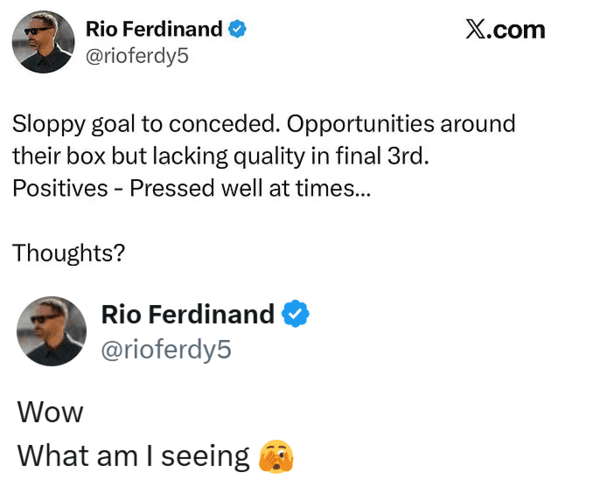The width and height of the screenshot is (600, 500).
Task: Click the "Thoughts?" text
Action: [68, 253]
